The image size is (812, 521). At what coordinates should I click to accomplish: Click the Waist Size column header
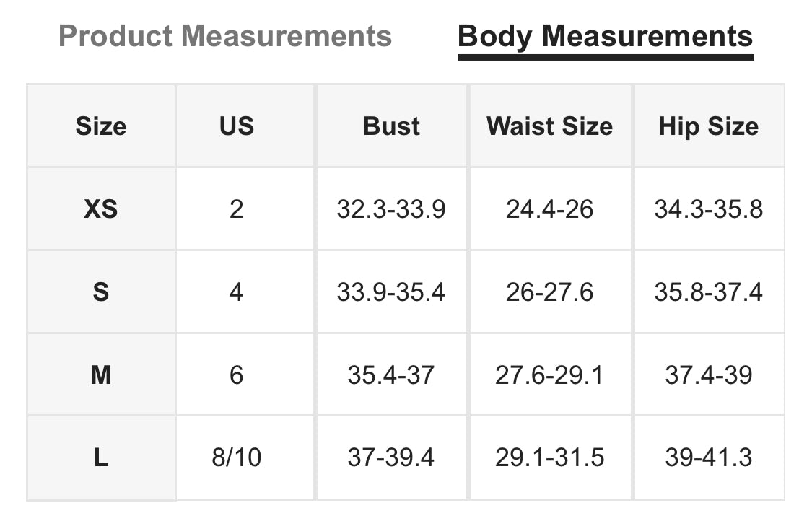(x=550, y=126)
